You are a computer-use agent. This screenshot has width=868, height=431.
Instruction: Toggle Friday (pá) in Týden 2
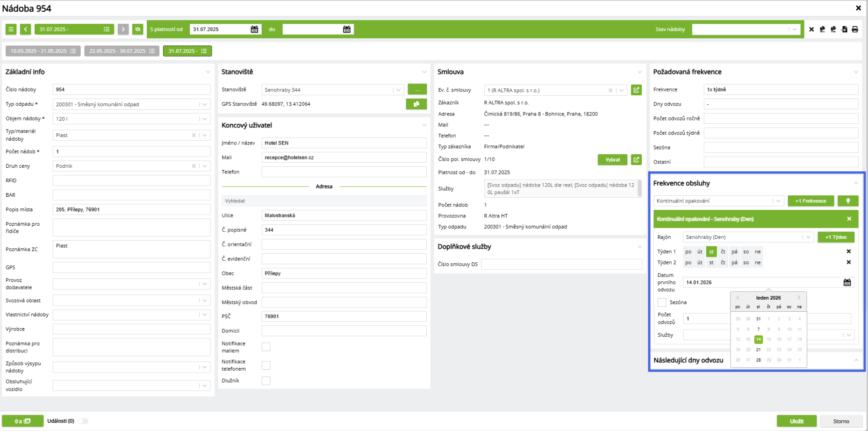tap(734, 263)
